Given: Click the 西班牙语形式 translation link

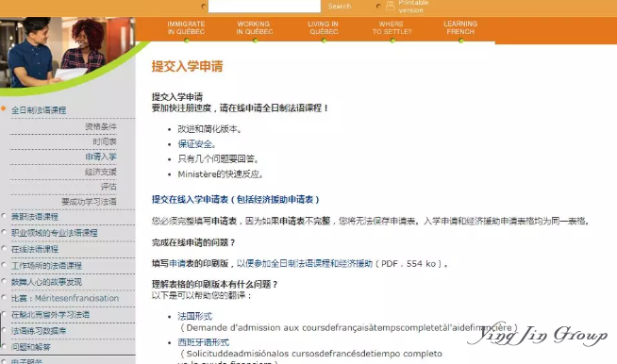Looking at the screenshot, I should click(x=204, y=342).
